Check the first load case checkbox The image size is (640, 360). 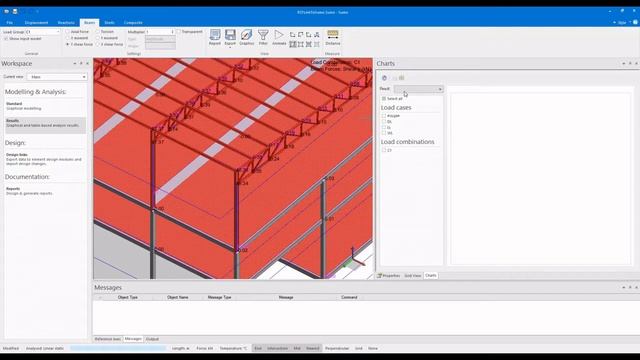(384, 116)
